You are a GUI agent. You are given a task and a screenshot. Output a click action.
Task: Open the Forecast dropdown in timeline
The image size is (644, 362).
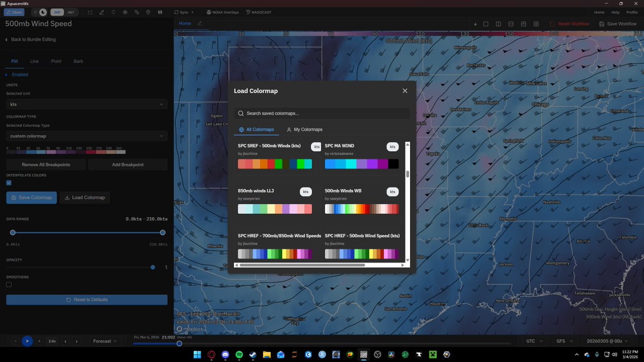click(x=105, y=341)
